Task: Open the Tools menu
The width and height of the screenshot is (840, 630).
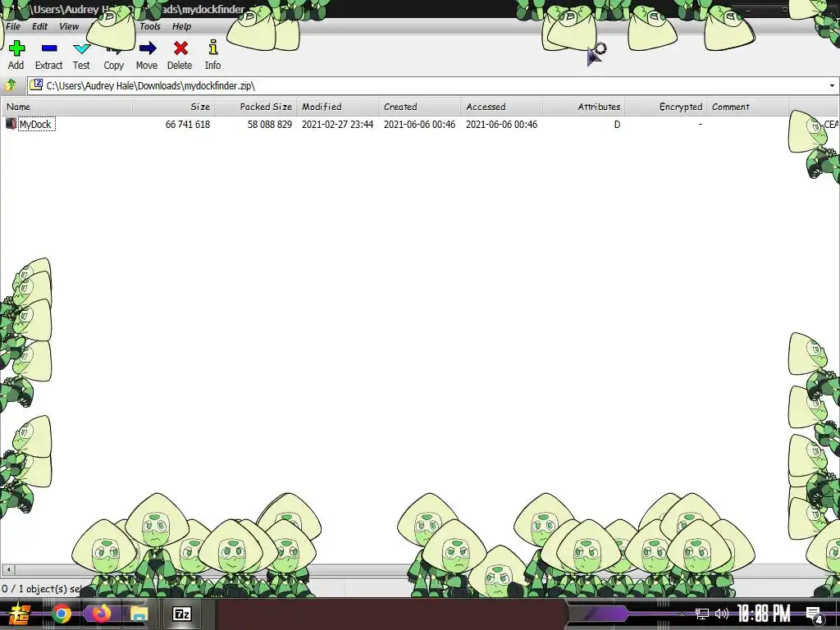Action: [x=150, y=26]
